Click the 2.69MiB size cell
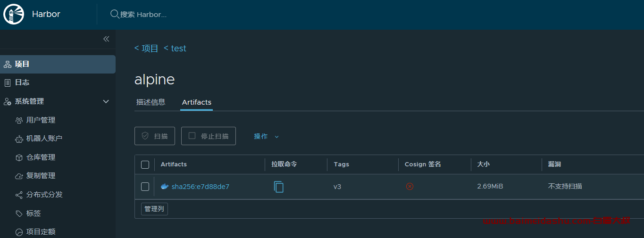644x238 pixels. pyautogui.click(x=490, y=187)
